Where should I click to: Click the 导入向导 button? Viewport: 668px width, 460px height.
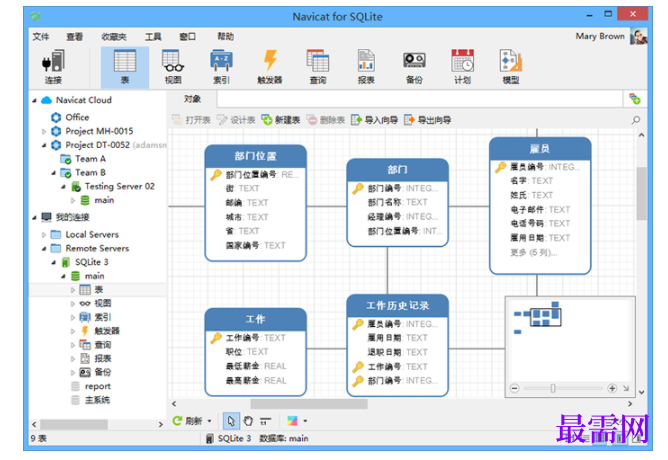click(x=375, y=120)
